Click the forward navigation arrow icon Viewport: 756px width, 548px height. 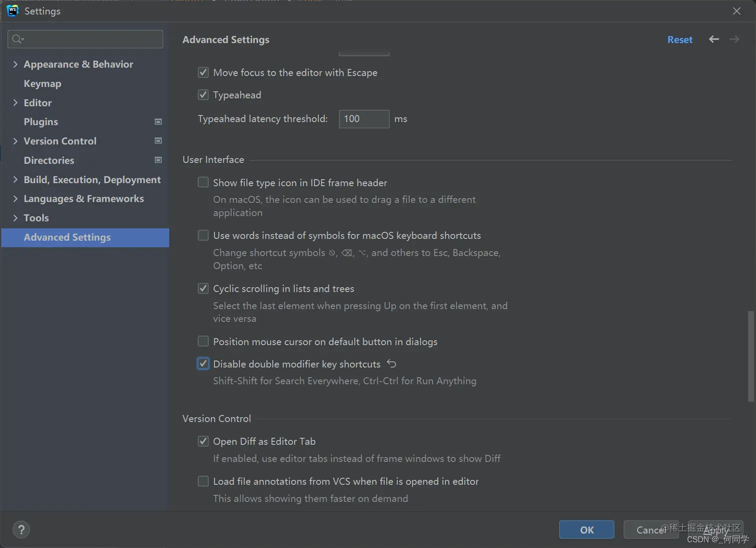click(734, 39)
